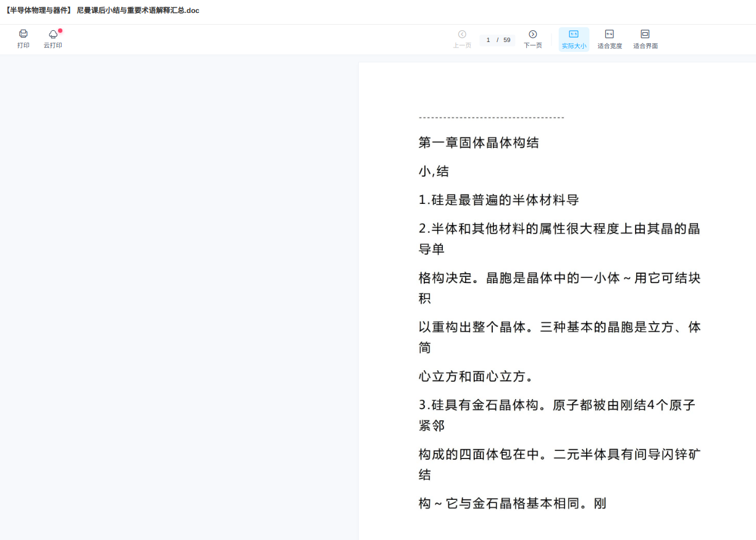
Task: Click the text line 心立方和面心立方
Action: coord(476,376)
